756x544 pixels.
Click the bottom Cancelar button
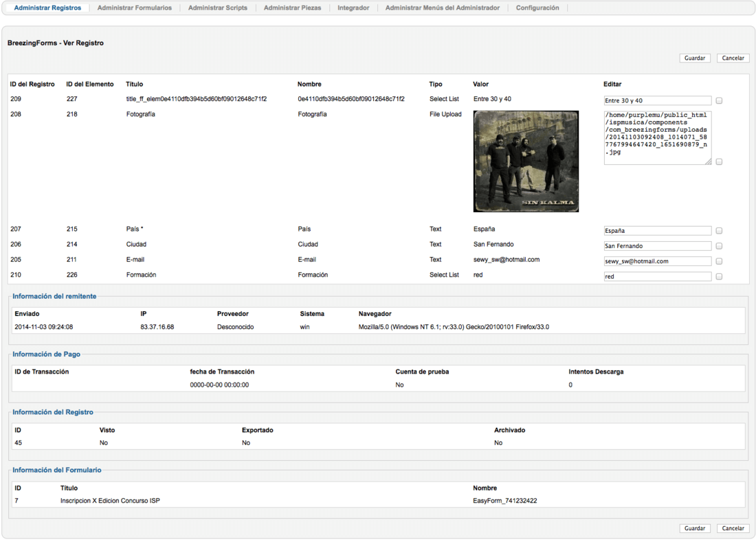coord(733,528)
